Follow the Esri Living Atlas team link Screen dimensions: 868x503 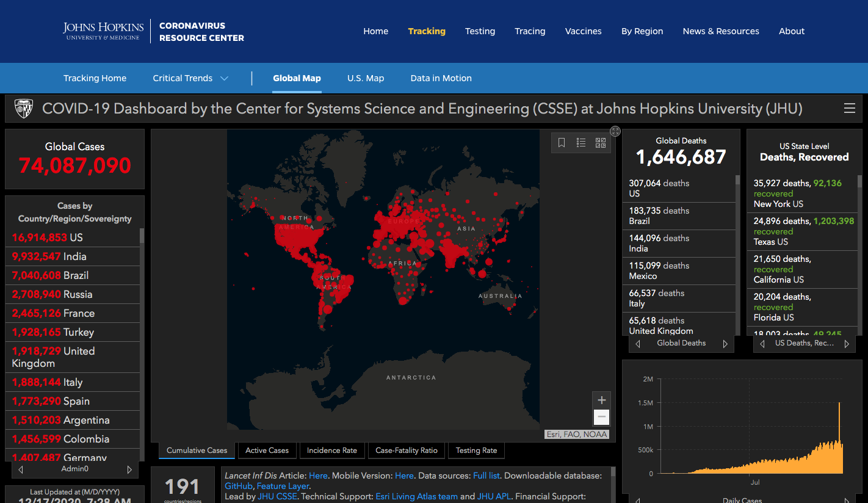(416, 496)
